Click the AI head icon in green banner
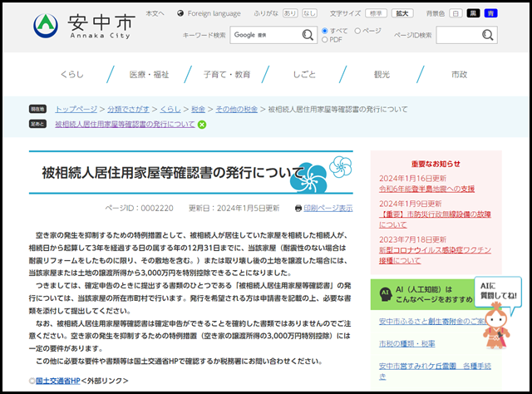 (386, 294)
